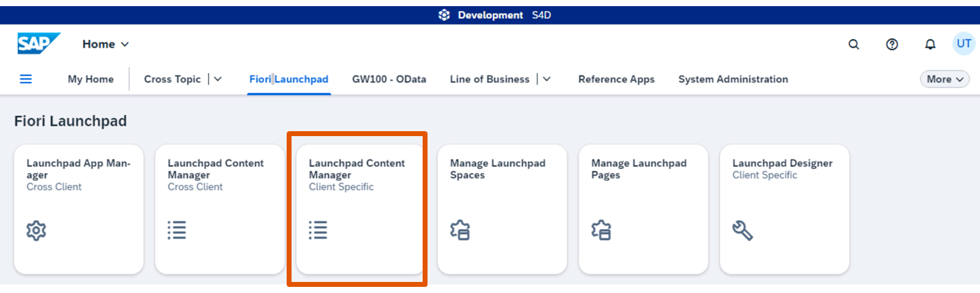
Task: Expand the Cross Topic chevron
Action: click(x=218, y=79)
